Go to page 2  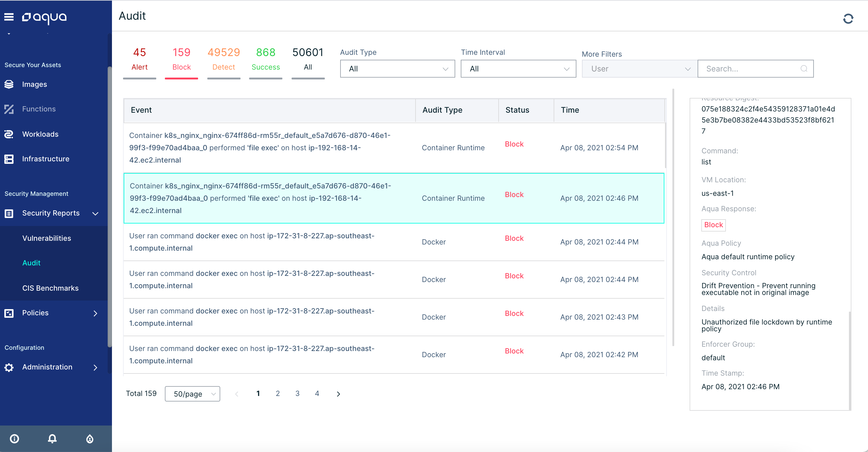pos(278,393)
